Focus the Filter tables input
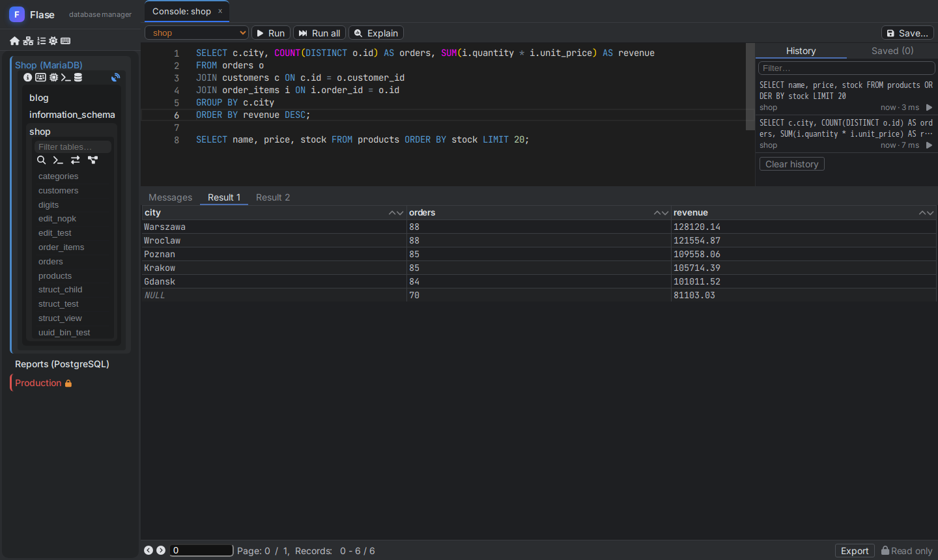The image size is (938, 560). (x=73, y=147)
